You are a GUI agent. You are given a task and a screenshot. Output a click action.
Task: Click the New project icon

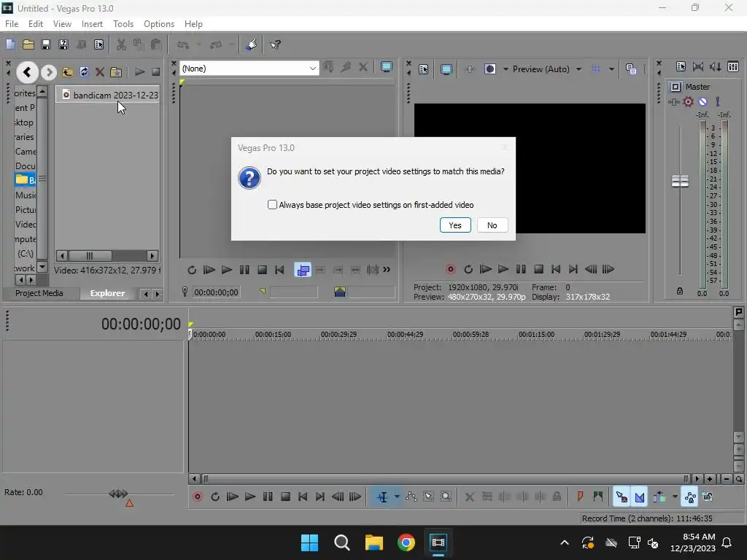pos(10,44)
